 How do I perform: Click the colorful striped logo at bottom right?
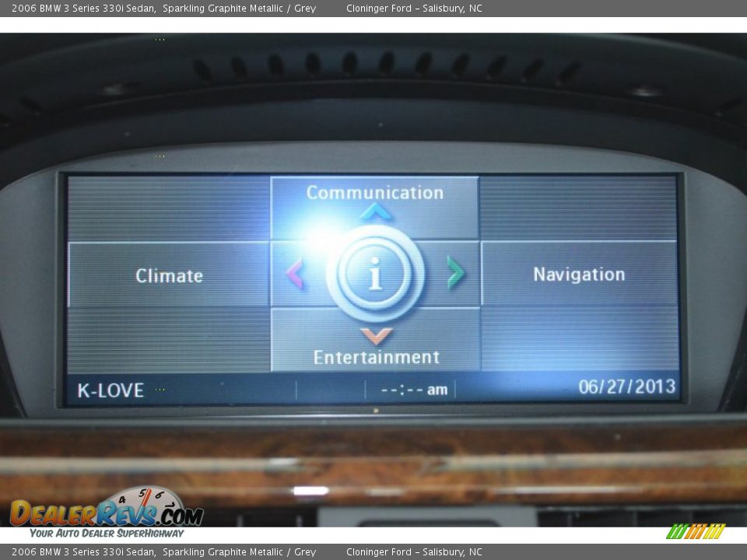[696, 531]
